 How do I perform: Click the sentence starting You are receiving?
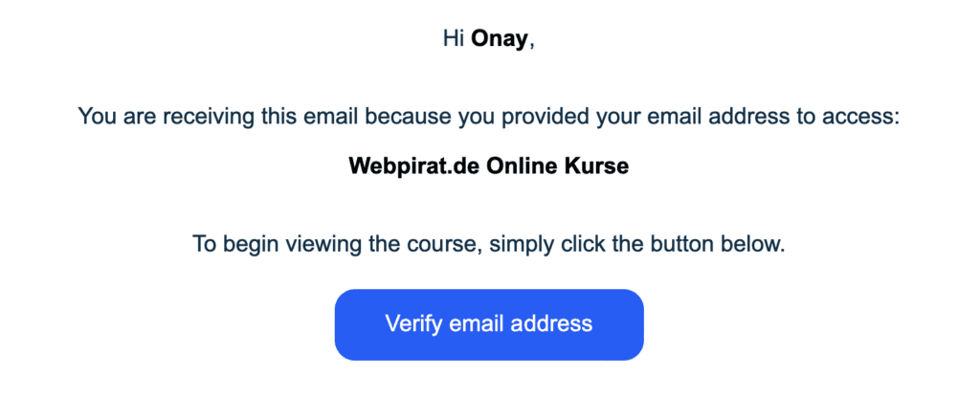(x=489, y=117)
